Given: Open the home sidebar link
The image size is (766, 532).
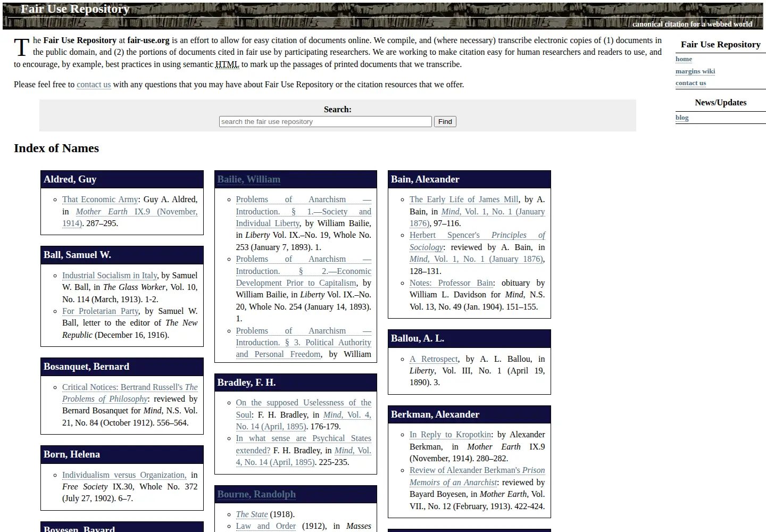Looking at the screenshot, I should (x=684, y=59).
